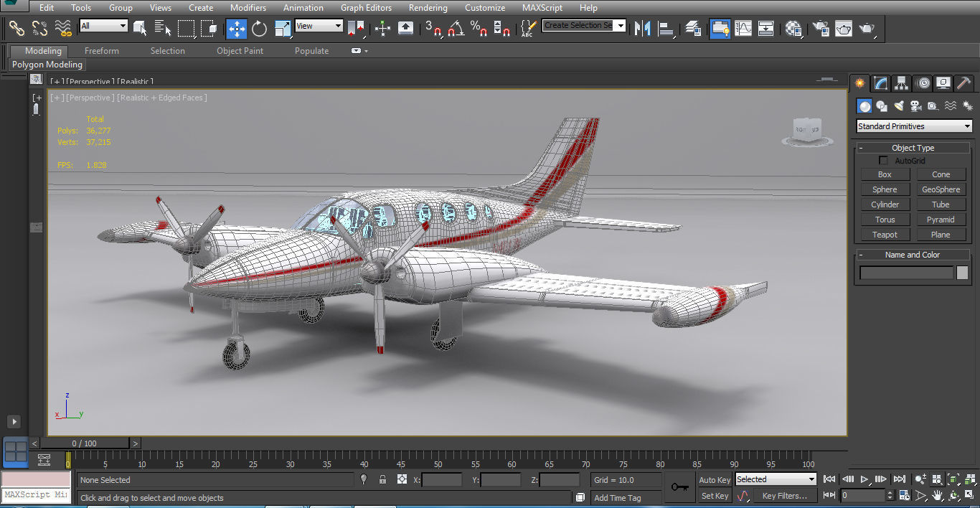This screenshot has height=508, width=980.
Task: Click the Select and Link chain icon
Action: [x=17, y=29]
